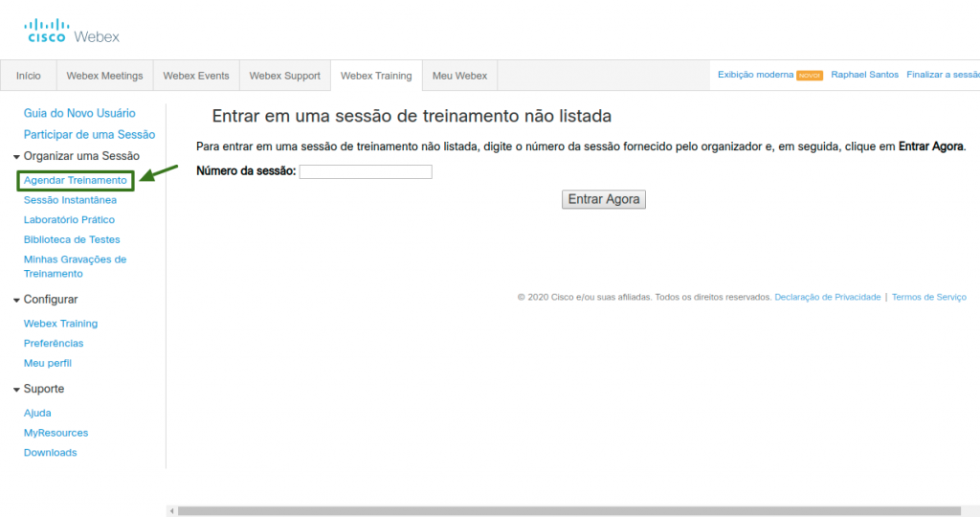
Task: Click the Cisco Webex logo
Action: pyautogui.click(x=72, y=32)
